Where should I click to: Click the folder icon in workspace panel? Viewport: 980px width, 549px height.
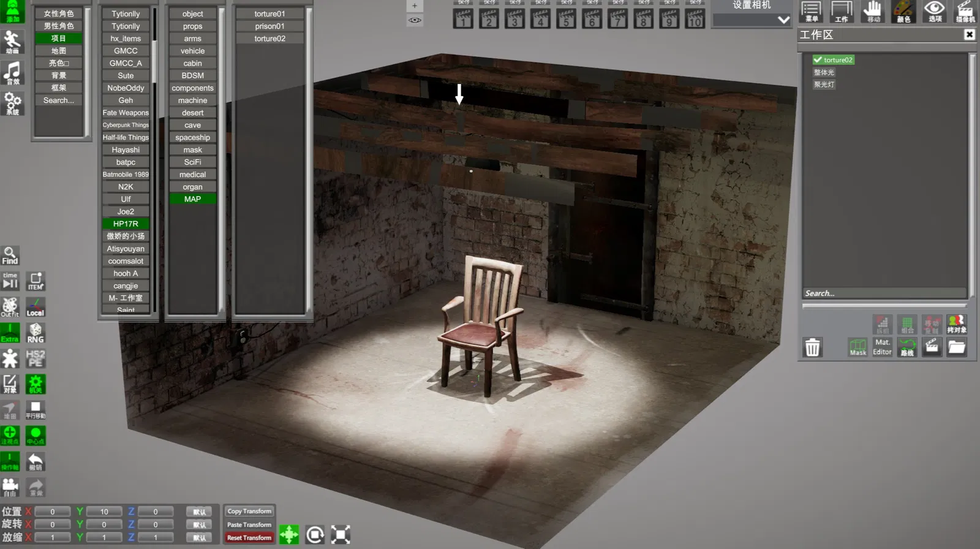pos(957,347)
